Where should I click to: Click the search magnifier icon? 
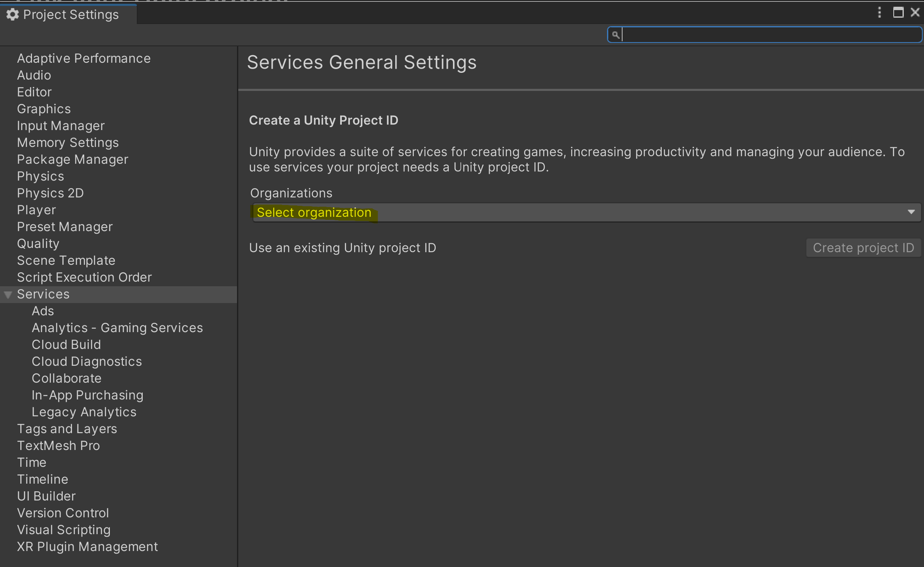[615, 35]
